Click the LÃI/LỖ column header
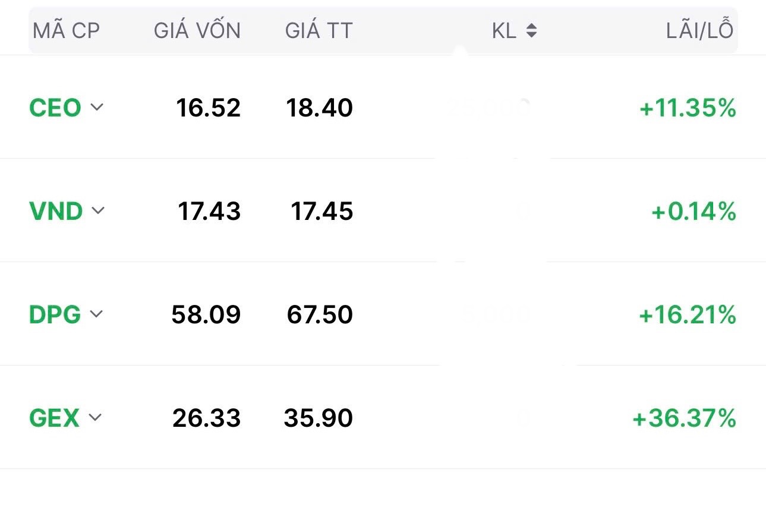The height and width of the screenshot is (532, 766). (699, 31)
